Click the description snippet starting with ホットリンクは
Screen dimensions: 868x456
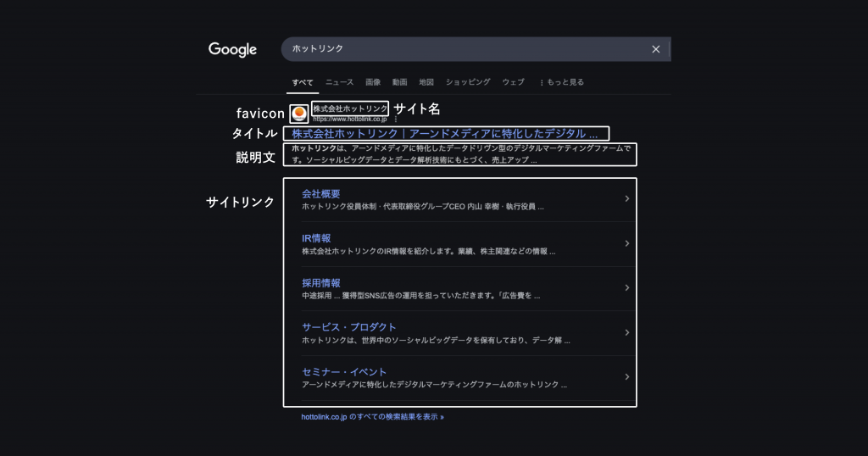[460, 154]
